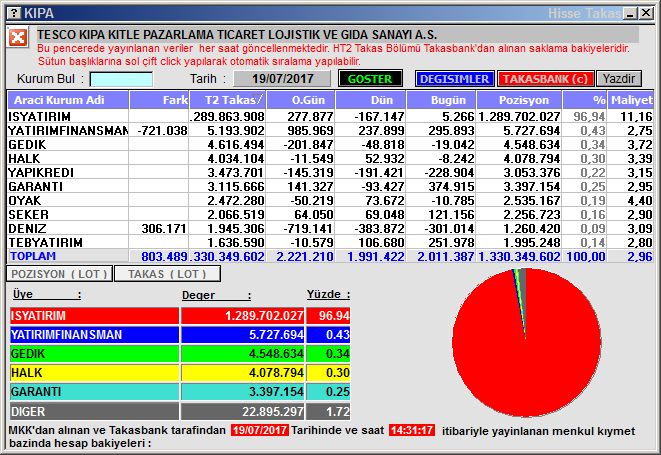Select the DENIZ row name

pyautogui.click(x=27, y=228)
